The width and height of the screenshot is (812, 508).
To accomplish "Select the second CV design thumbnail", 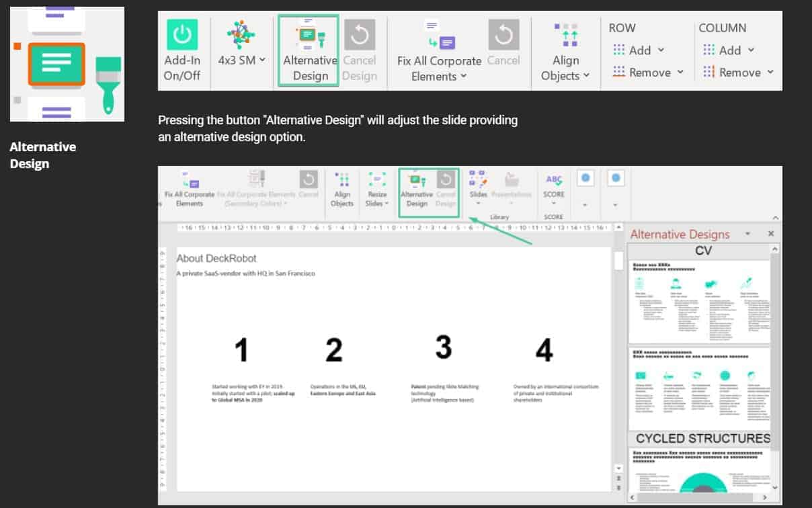I will point(699,388).
